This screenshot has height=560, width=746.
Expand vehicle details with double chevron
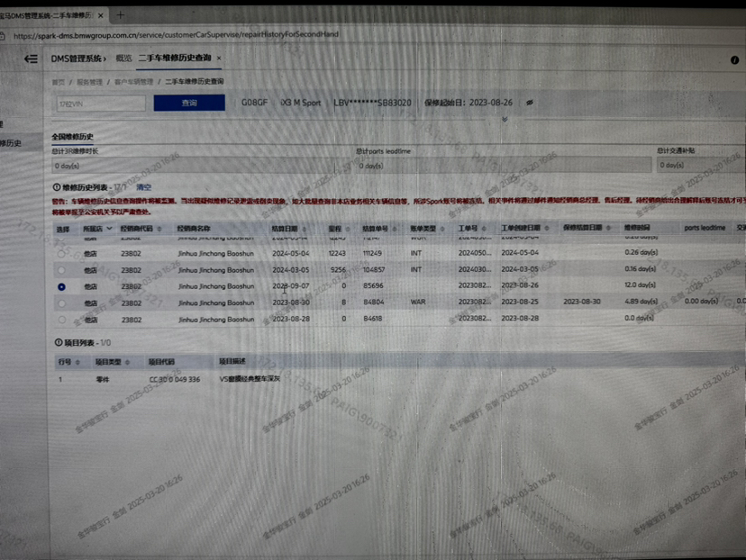pyautogui.click(x=505, y=120)
